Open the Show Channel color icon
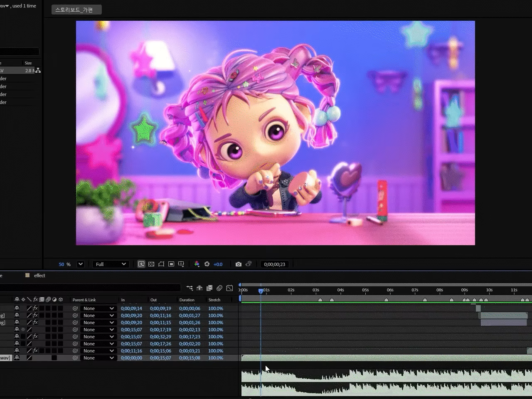 (197, 264)
